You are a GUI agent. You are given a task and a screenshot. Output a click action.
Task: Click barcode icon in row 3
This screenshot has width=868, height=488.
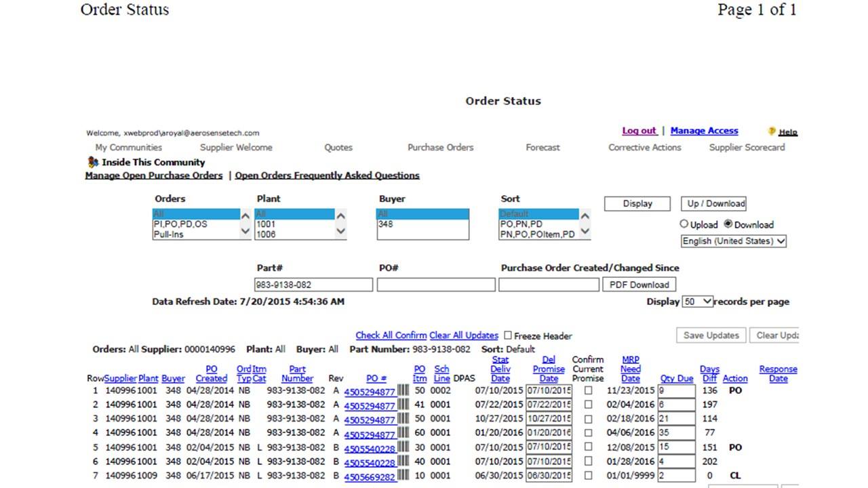tap(403, 419)
